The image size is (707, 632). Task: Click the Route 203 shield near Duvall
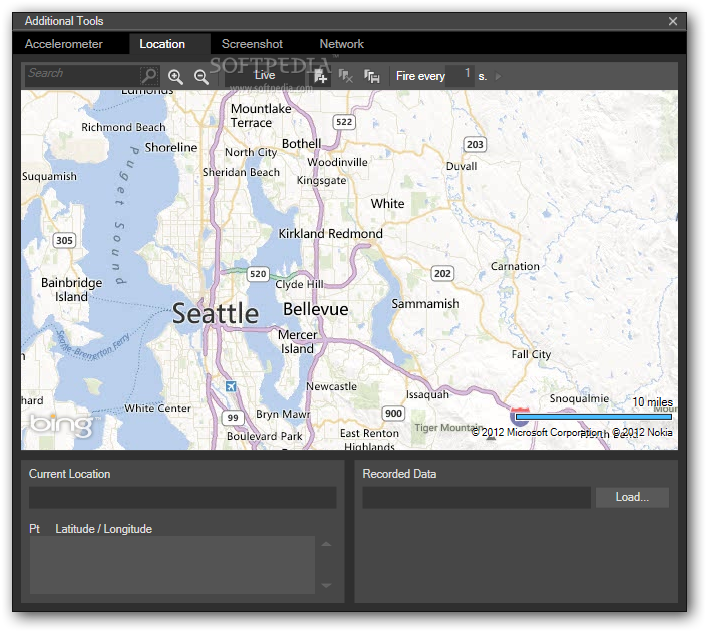[475, 144]
